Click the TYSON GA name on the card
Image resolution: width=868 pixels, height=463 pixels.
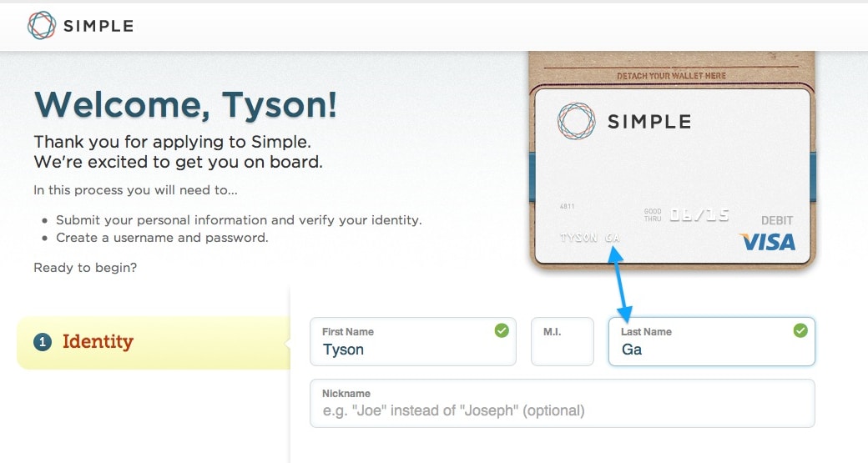coord(590,238)
